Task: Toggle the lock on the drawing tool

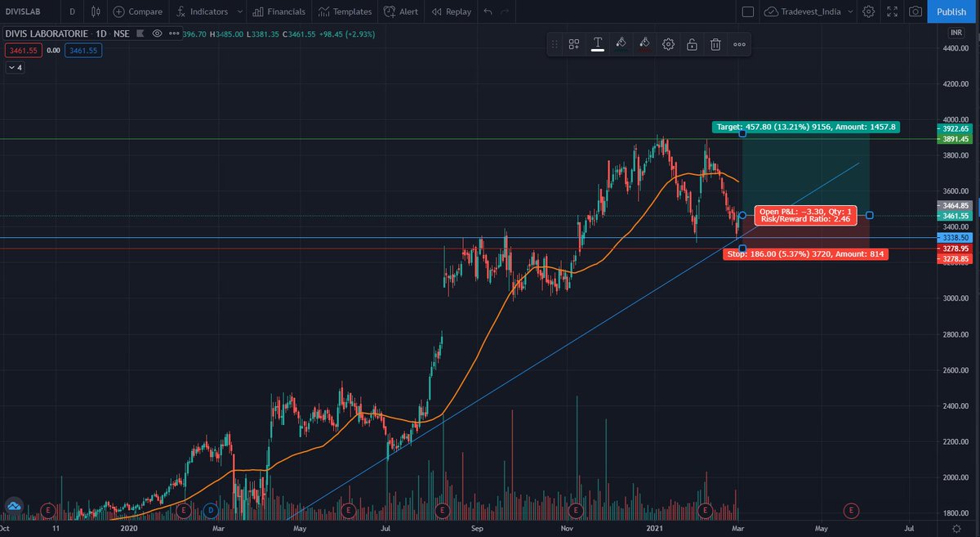Action: pyautogui.click(x=692, y=44)
